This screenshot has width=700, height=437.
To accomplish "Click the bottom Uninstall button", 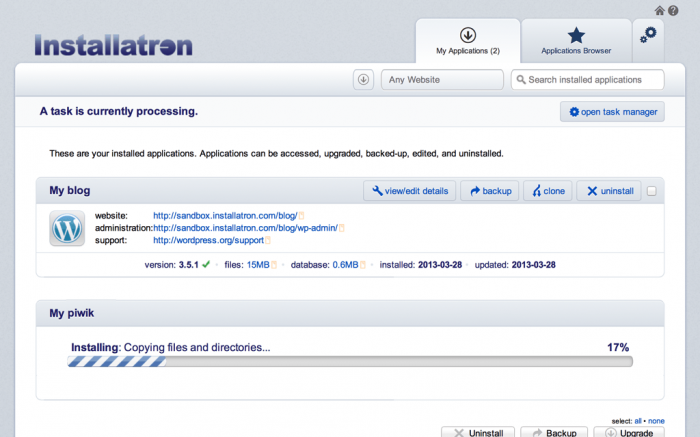I will [478, 432].
